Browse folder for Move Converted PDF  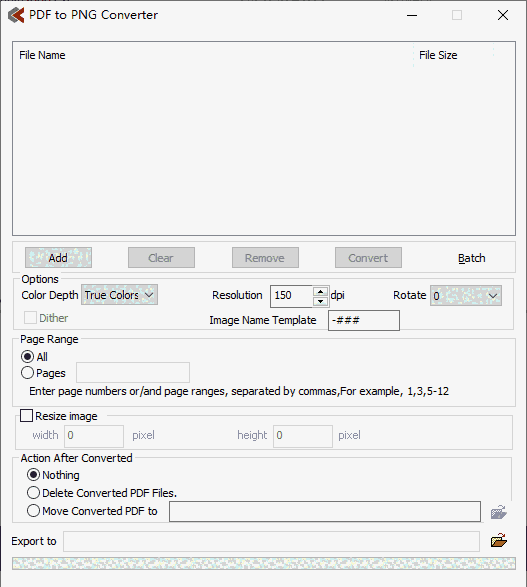point(499,512)
